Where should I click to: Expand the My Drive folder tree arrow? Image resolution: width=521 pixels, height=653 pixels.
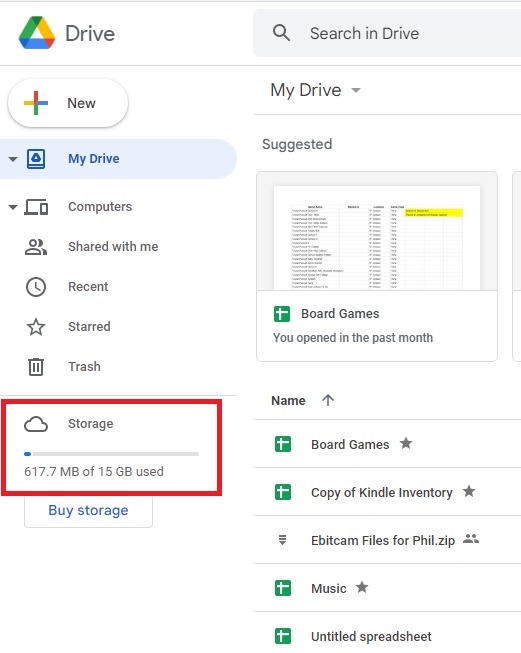tap(13, 159)
